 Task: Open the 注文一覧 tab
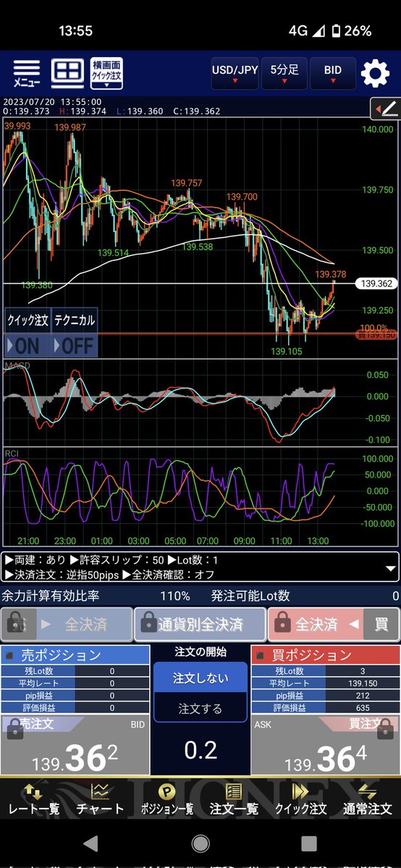(234, 799)
